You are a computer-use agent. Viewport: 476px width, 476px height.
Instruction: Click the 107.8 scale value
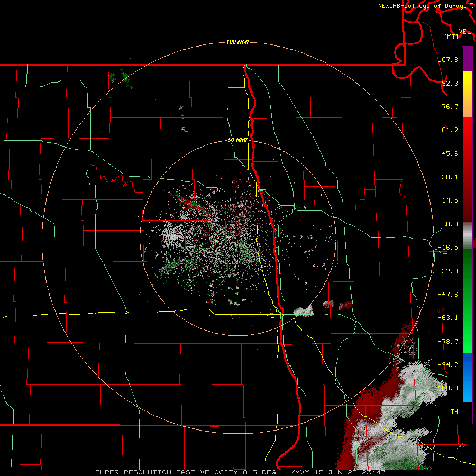click(x=448, y=59)
